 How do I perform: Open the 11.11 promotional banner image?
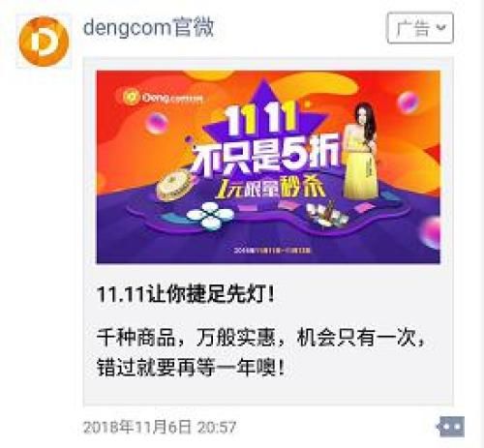click(268, 166)
